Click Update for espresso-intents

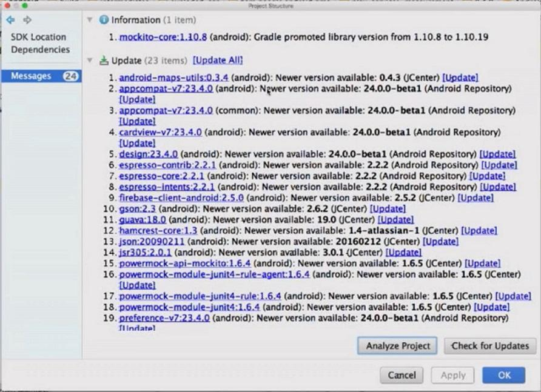click(x=498, y=187)
